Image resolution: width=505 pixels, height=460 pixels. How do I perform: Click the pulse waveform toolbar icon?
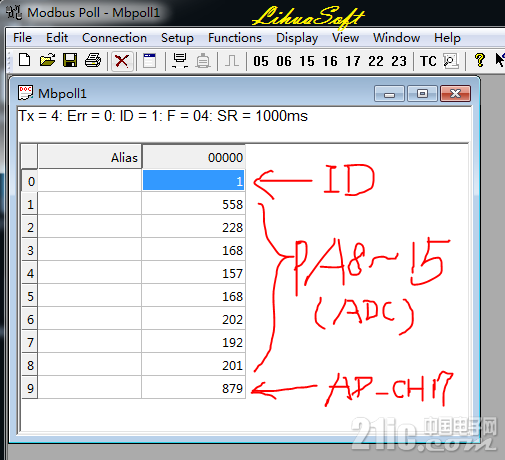click(x=232, y=61)
